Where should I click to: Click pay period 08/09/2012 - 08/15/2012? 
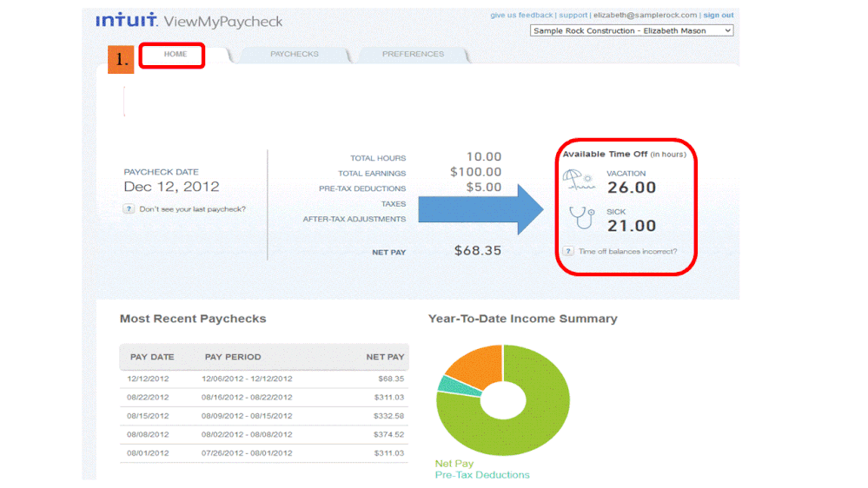(x=247, y=416)
